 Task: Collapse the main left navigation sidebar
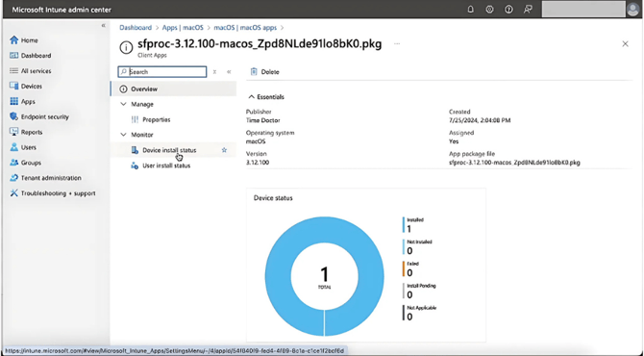(x=104, y=25)
